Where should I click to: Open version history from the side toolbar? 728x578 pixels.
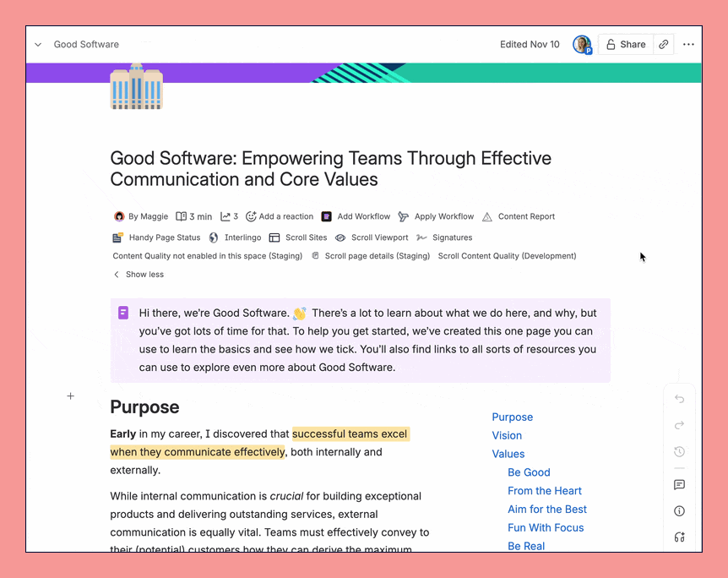click(679, 451)
